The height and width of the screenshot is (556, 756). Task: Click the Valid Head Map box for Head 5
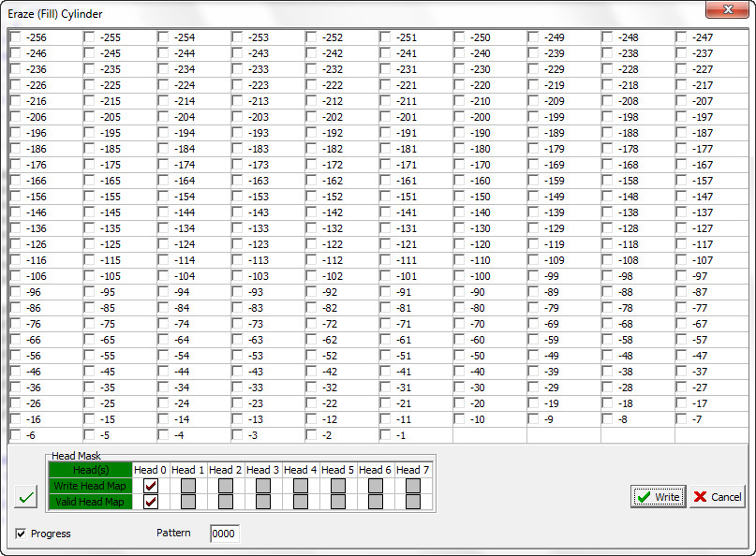[x=338, y=502]
